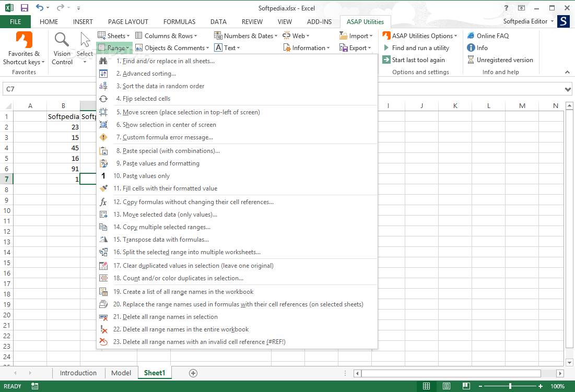Image resolution: width=575 pixels, height=392 pixels.
Task: Click zoom out minus button
Action: 480,386
